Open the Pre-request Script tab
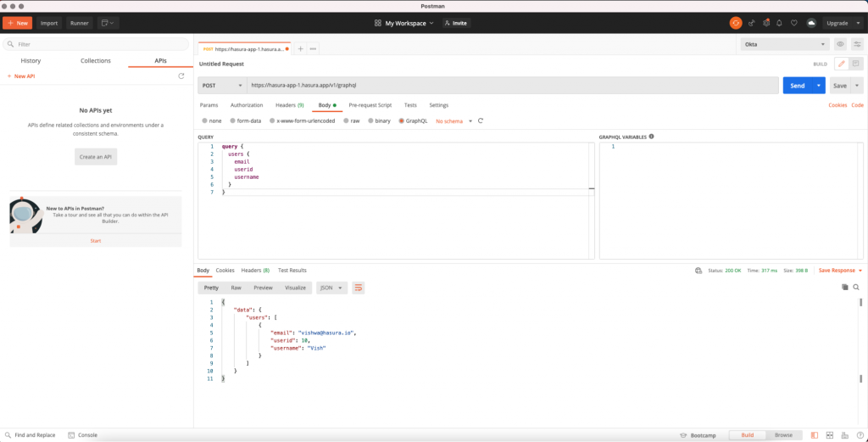Viewport: 868px width, 442px height. (x=370, y=105)
